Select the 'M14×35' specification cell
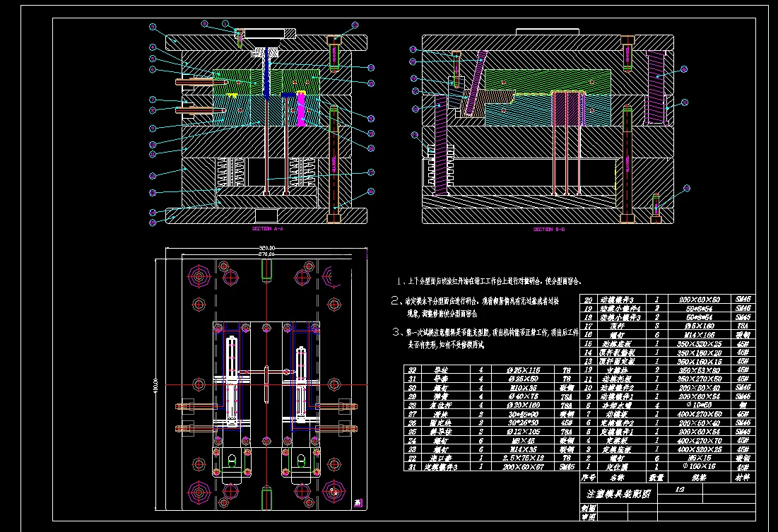This screenshot has width=778, height=532. [523, 449]
